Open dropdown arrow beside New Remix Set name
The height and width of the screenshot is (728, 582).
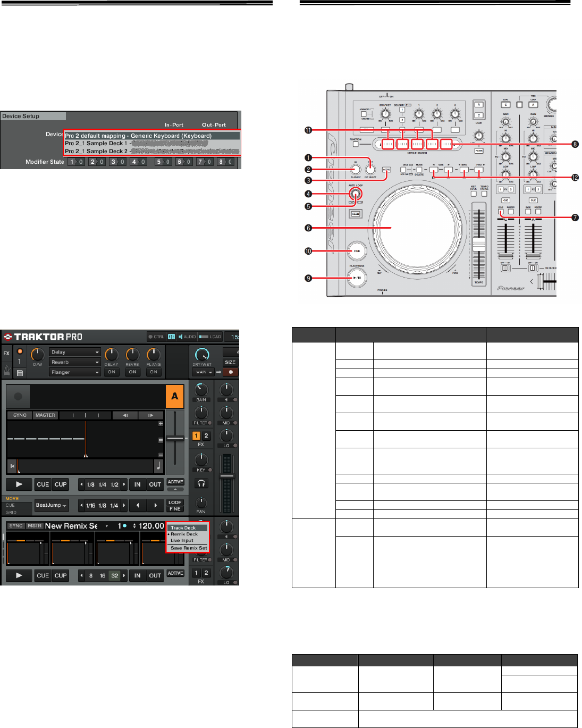[x=107, y=526]
